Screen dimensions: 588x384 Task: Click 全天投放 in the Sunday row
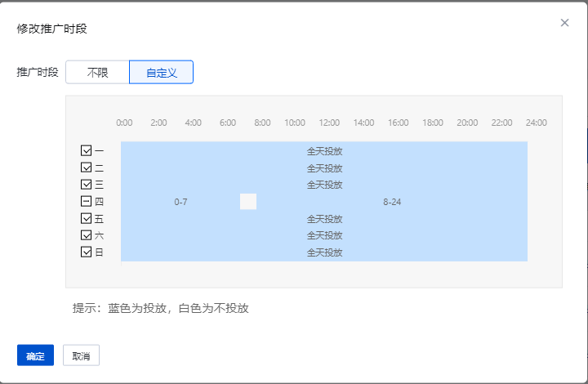pos(325,252)
